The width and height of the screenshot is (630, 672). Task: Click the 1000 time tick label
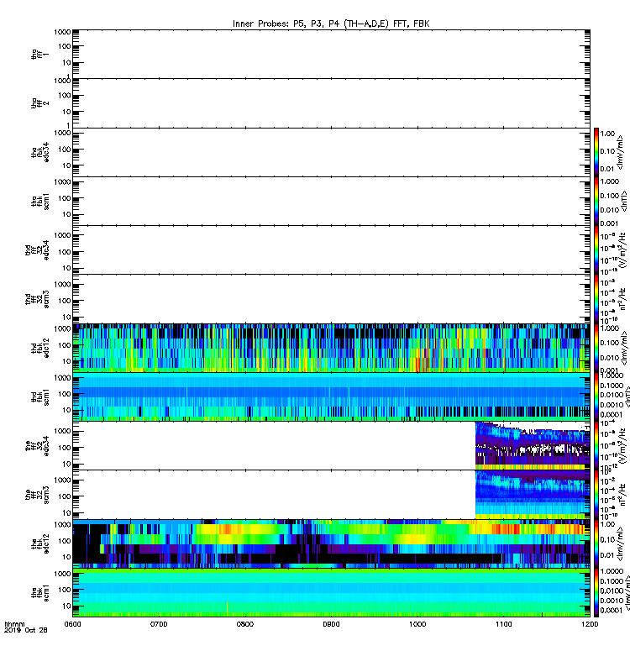[x=417, y=624]
